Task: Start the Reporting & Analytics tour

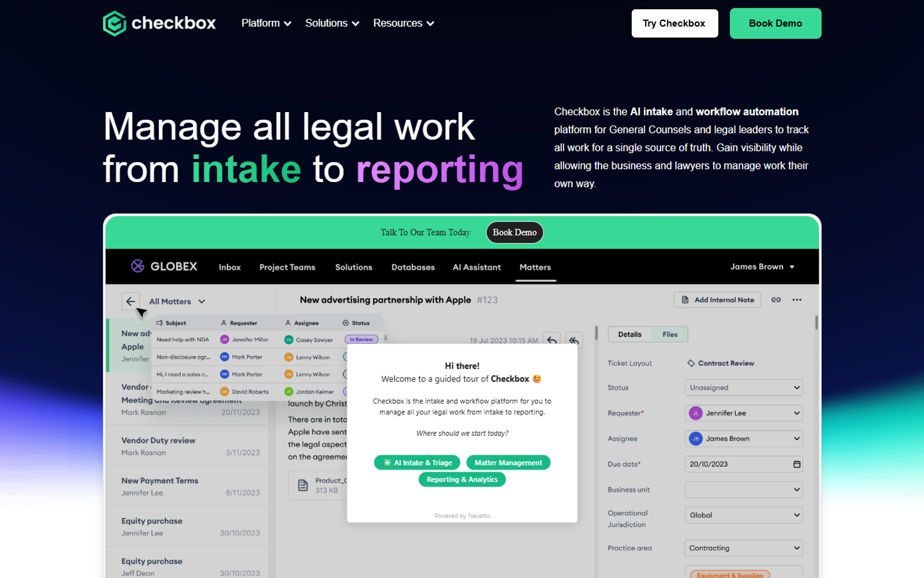Action: pos(462,479)
